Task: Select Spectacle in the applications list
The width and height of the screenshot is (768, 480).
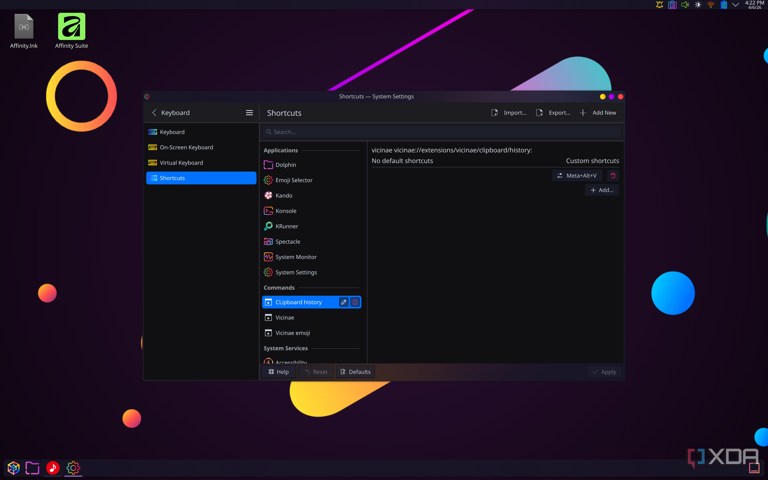Action: coord(287,242)
